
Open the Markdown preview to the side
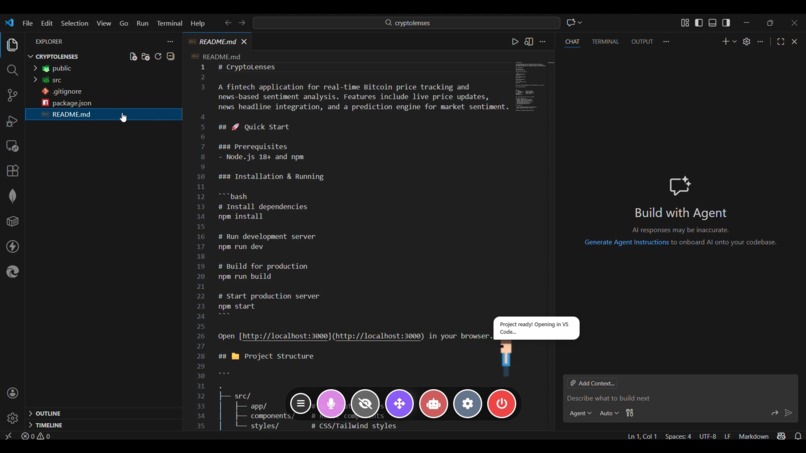click(x=528, y=42)
